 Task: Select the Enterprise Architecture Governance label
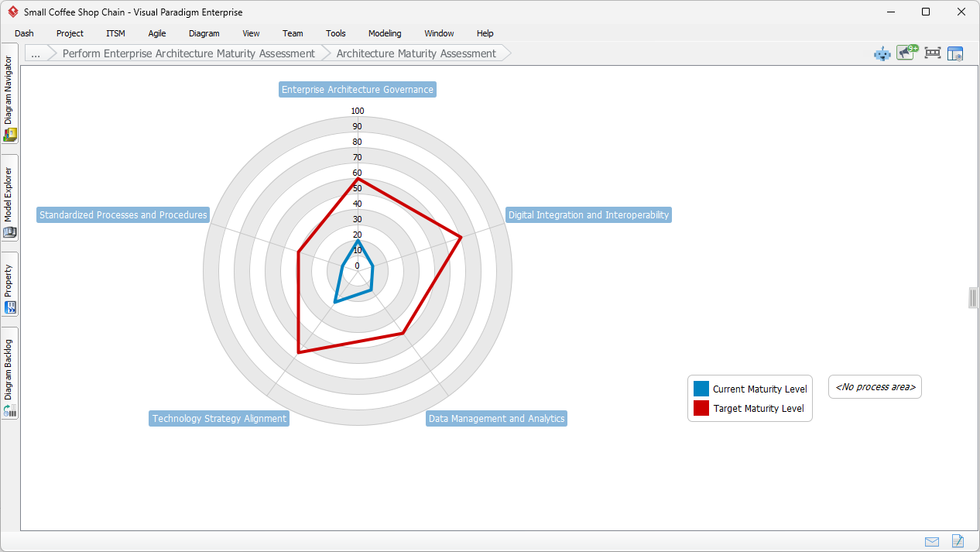click(357, 89)
